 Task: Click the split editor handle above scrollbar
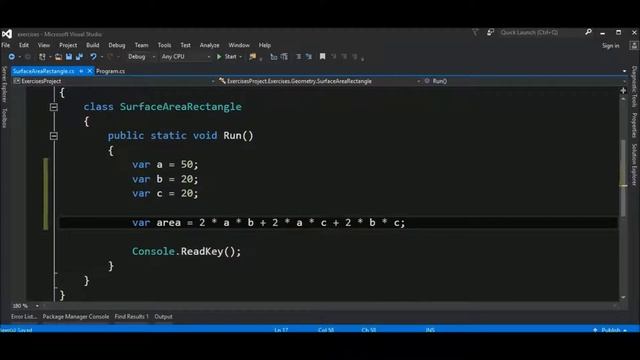click(623, 91)
